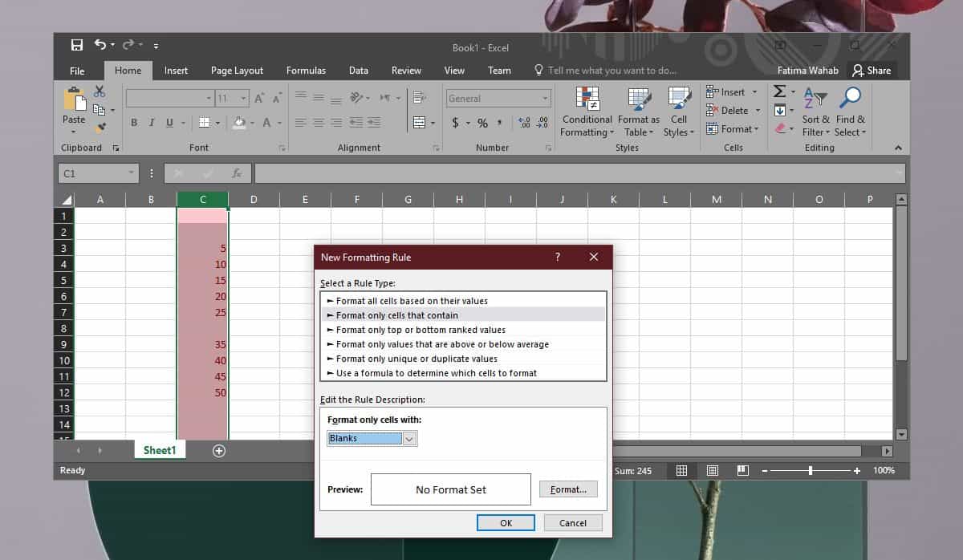Viewport: 963px width, 560px height.
Task: Apply Percent Style format
Action: [x=482, y=123]
